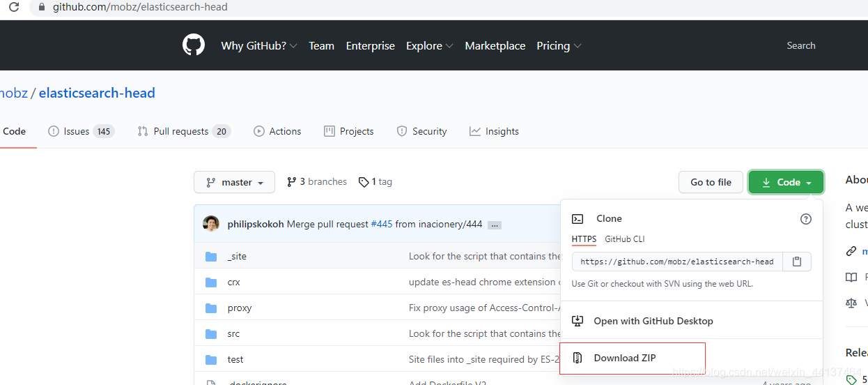Expand the Explore dropdown menu
Screen dimensions: 868x385
tap(430, 45)
